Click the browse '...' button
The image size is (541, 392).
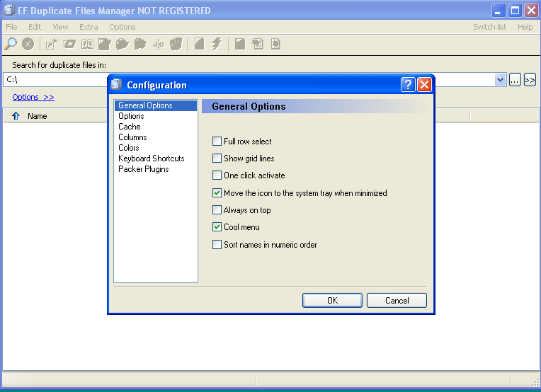pyautogui.click(x=515, y=80)
